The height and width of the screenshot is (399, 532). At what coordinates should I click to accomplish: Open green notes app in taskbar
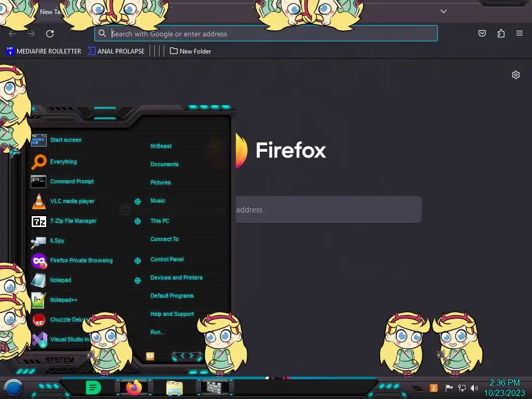coord(94,388)
